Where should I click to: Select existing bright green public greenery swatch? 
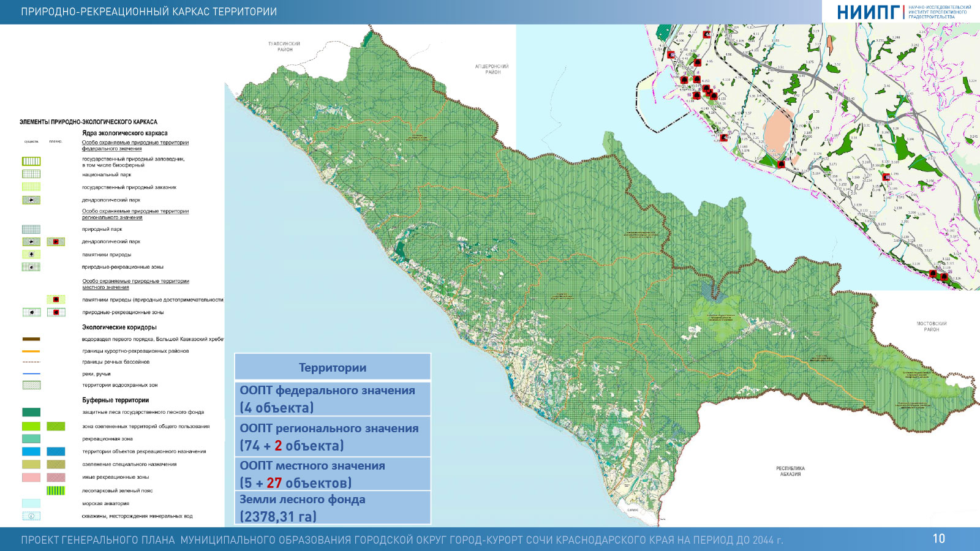31,426
